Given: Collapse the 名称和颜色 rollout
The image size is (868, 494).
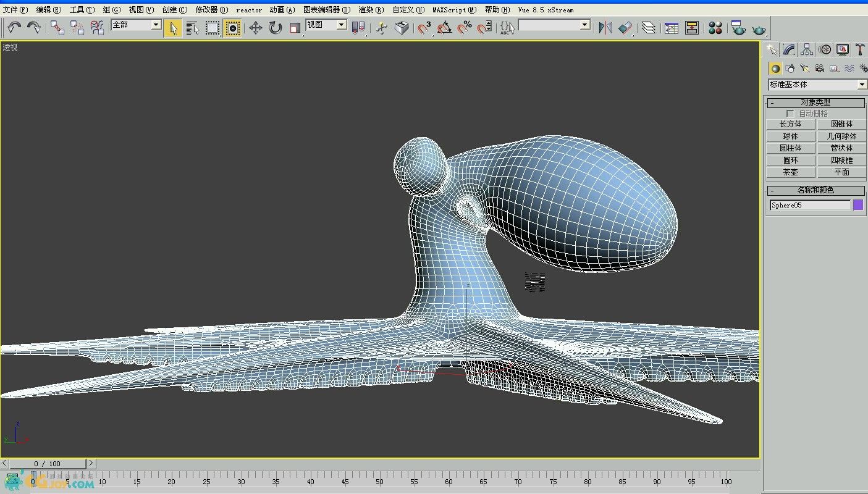Looking at the screenshot, I should (815, 190).
